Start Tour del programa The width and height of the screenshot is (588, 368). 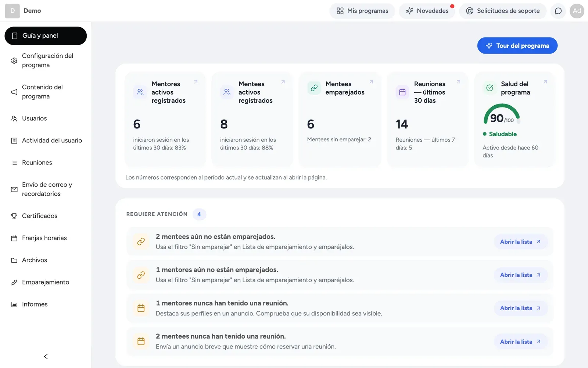pos(517,46)
